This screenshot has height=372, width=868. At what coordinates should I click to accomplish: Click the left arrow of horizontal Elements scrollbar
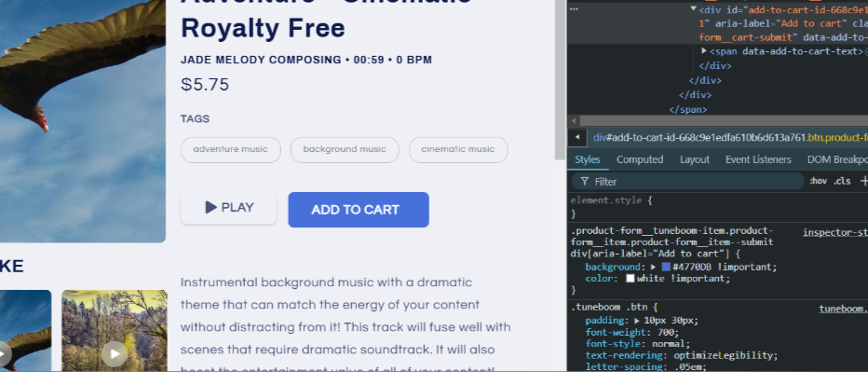pyautogui.click(x=574, y=120)
